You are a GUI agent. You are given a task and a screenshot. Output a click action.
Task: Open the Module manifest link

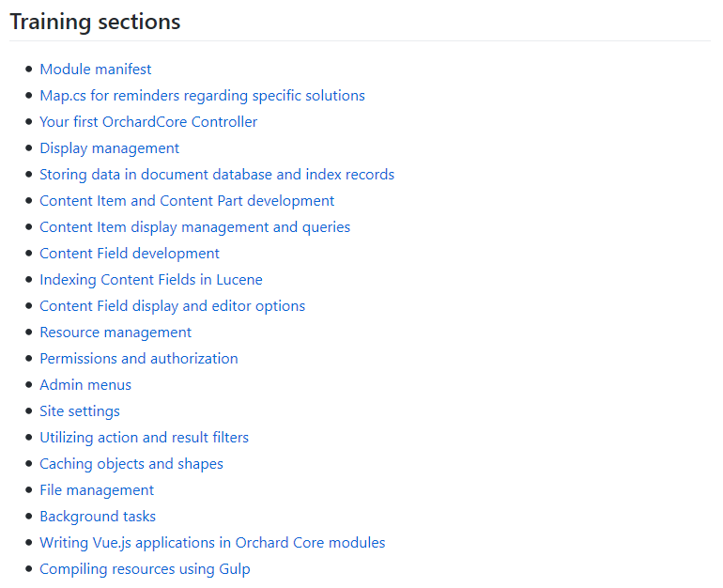pos(96,70)
